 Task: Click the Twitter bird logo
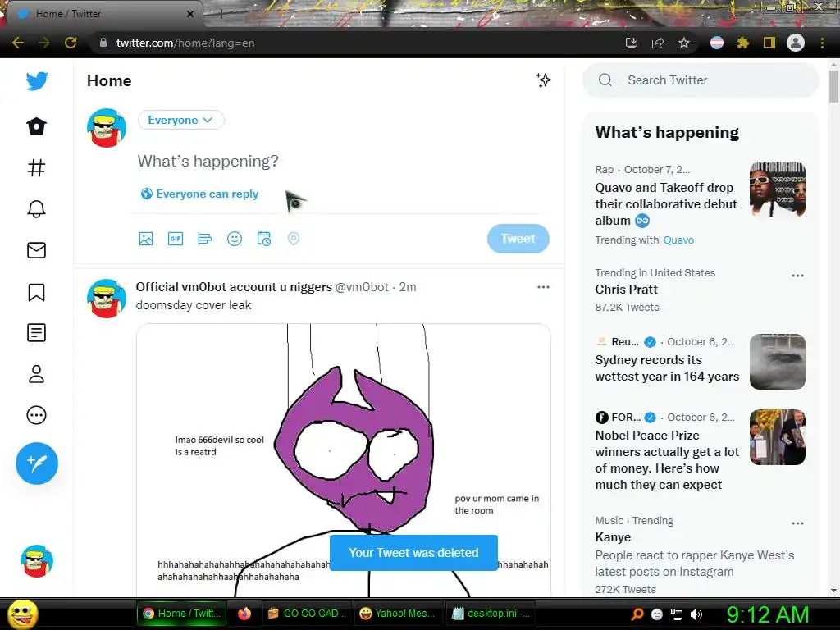pyautogui.click(x=37, y=81)
